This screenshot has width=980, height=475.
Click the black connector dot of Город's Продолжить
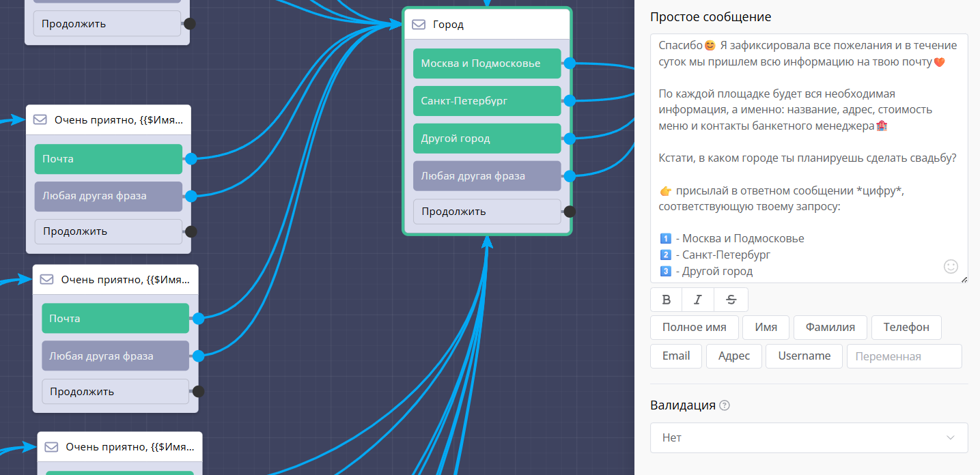pyautogui.click(x=569, y=212)
